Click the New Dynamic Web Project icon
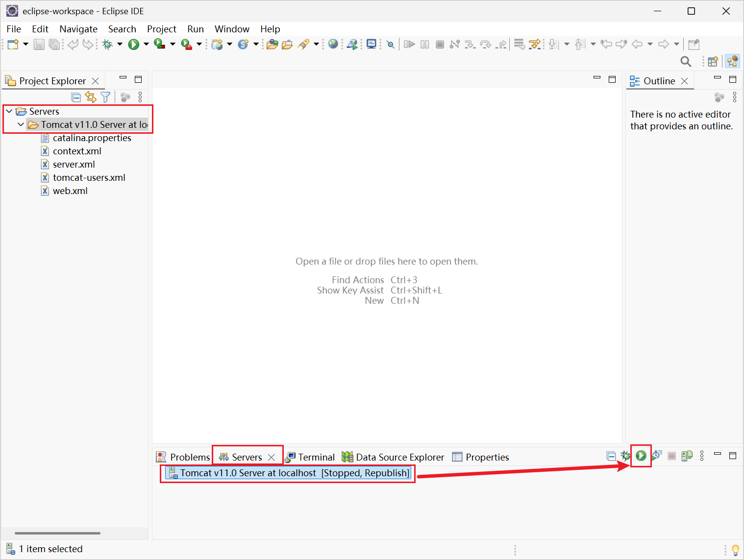 coord(217,45)
